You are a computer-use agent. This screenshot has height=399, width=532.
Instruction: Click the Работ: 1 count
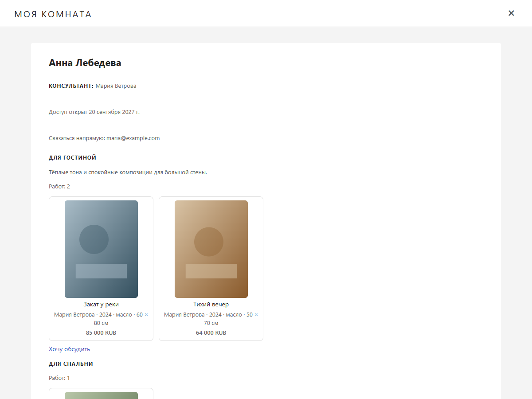tap(59, 378)
